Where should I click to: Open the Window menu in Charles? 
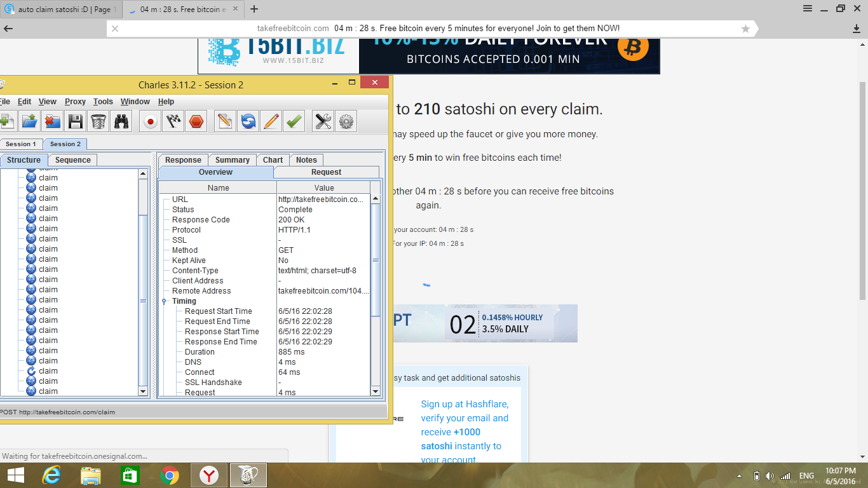coord(135,102)
